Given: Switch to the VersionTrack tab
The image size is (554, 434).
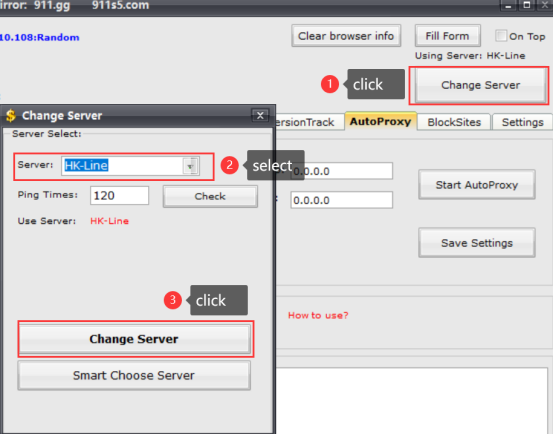Looking at the screenshot, I should click(306, 122).
